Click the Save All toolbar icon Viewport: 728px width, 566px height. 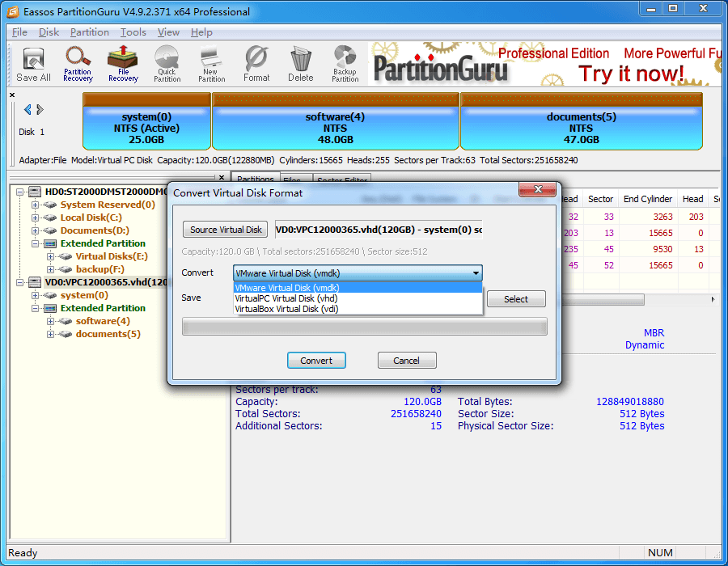33,65
